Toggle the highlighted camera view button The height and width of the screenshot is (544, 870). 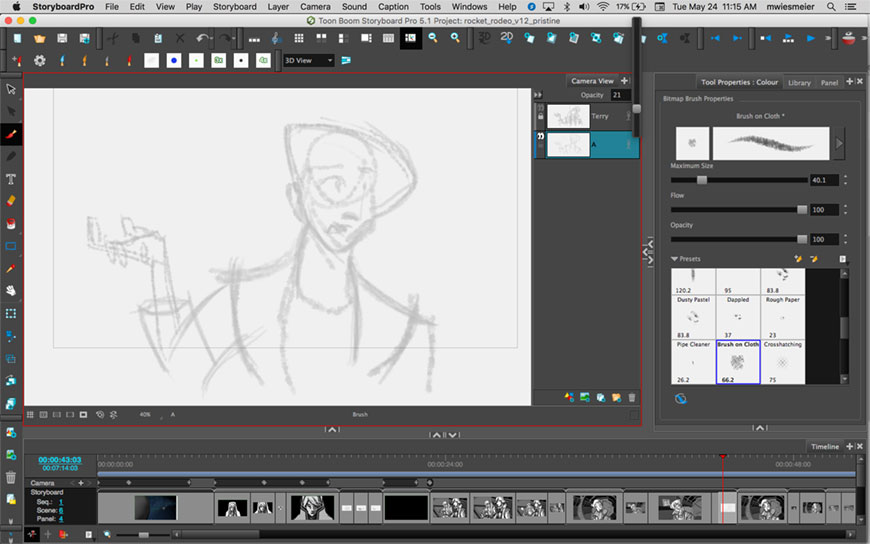[411, 38]
